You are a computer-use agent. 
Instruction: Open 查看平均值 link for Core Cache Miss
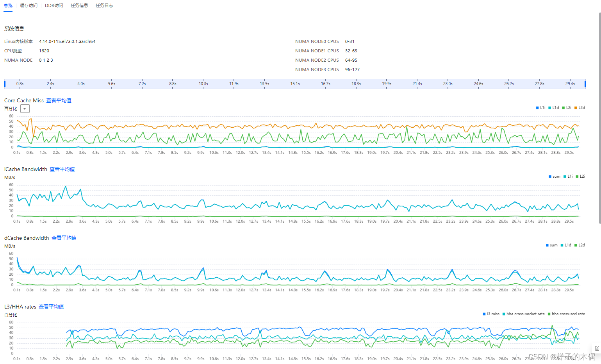click(59, 100)
